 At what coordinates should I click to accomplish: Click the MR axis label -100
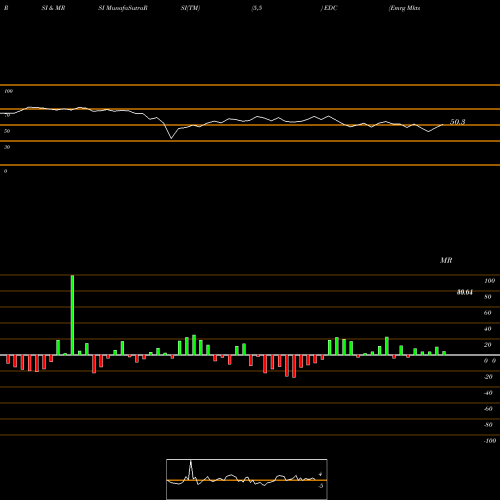coord(490,441)
